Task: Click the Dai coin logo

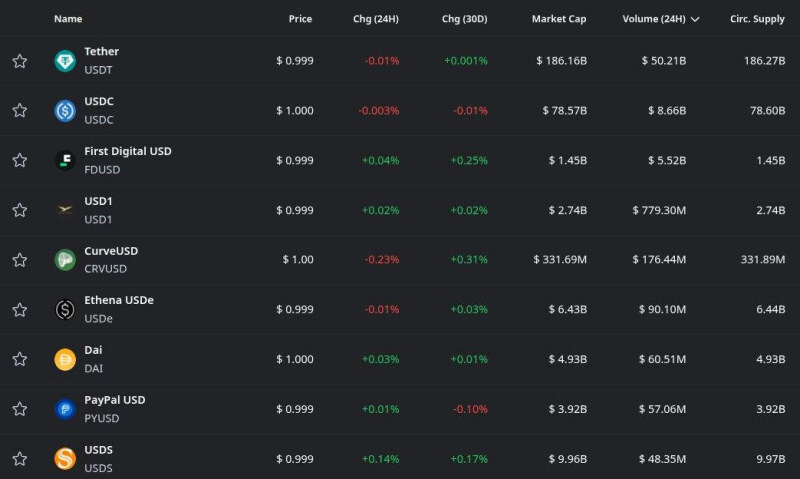Action: pos(65,359)
